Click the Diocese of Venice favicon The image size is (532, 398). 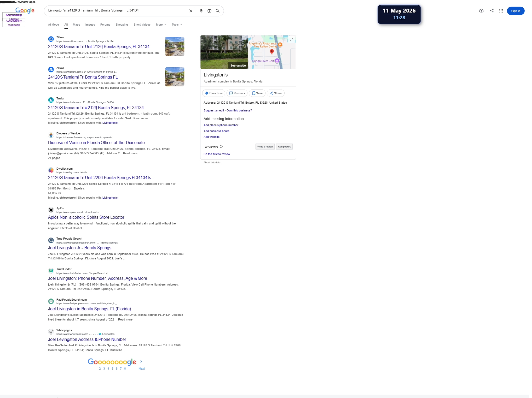[x=51, y=135]
